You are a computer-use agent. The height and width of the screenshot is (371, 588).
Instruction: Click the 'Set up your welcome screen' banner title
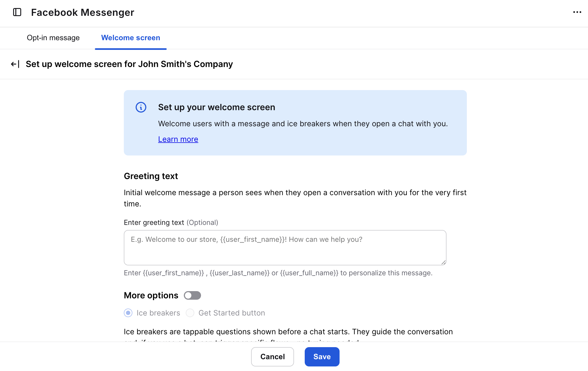[217, 107]
